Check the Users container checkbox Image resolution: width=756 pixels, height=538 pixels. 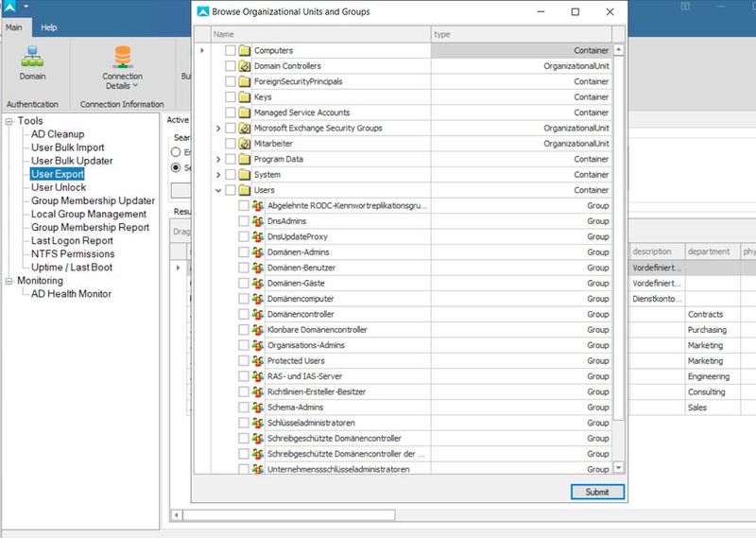tap(231, 190)
